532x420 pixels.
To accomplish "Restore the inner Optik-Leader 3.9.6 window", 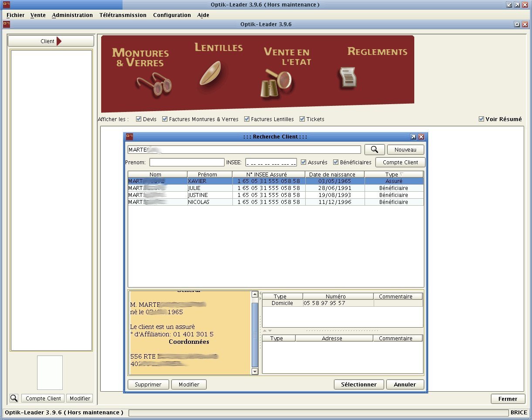I will click(x=517, y=24).
